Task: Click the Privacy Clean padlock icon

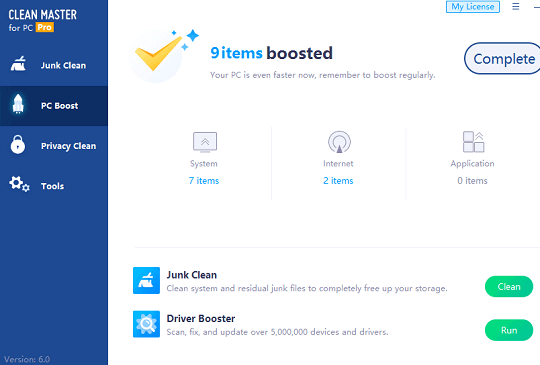Action: point(18,144)
